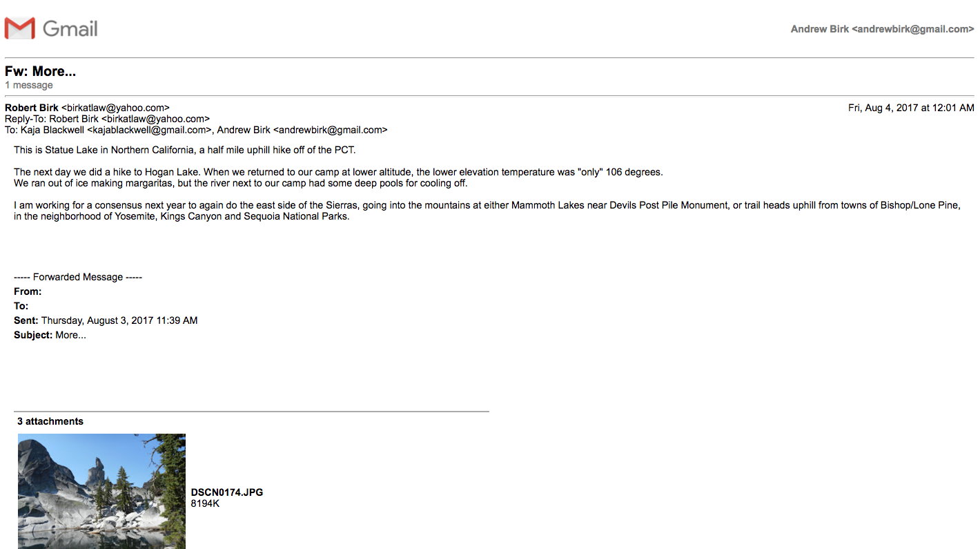980x549 pixels.
Task: Click the account address andrewbirk@gmail.com at top right
Action: click(913, 29)
